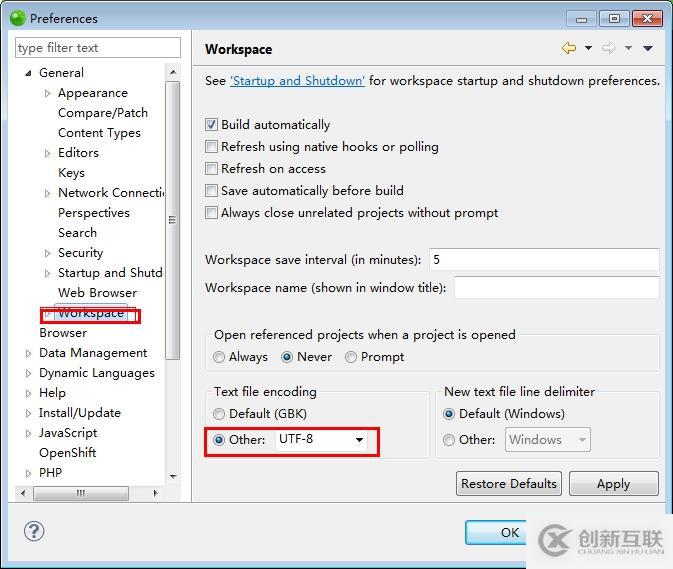Select Keys in the preferences tree
Image resolution: width=673 pixels, height=569 pixels.
tap(71, 173)
